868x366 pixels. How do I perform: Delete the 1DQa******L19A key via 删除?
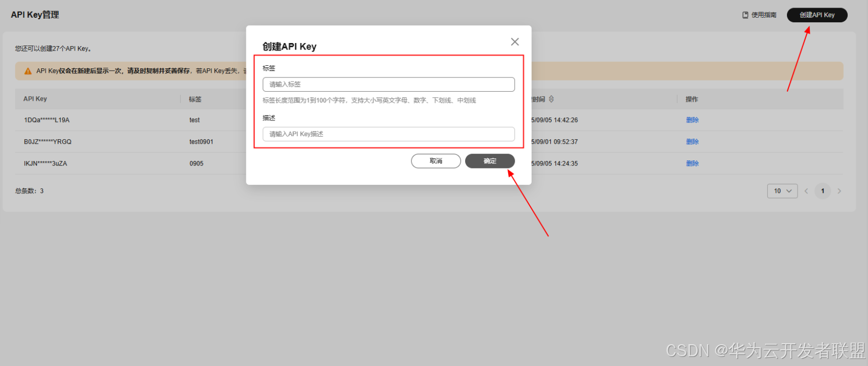[692, 120]
